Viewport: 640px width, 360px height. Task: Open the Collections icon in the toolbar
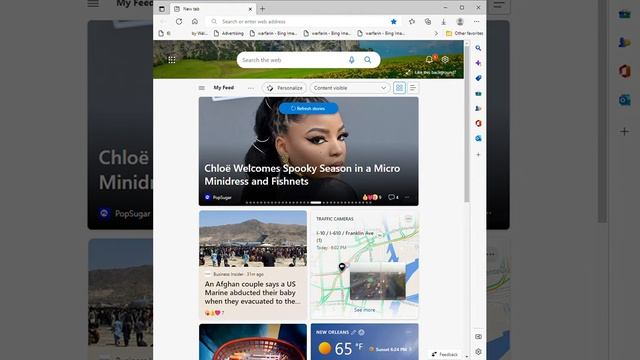coord(428,22)
